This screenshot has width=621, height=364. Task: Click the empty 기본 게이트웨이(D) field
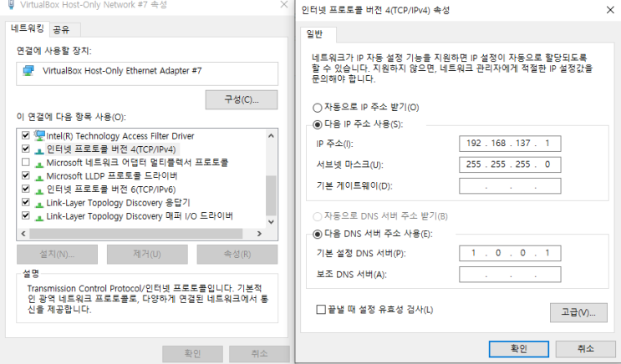coord(510,186)
